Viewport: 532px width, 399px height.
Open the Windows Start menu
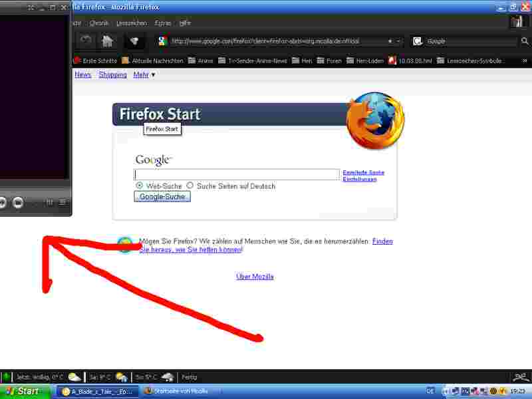click(x=24, y=391)
